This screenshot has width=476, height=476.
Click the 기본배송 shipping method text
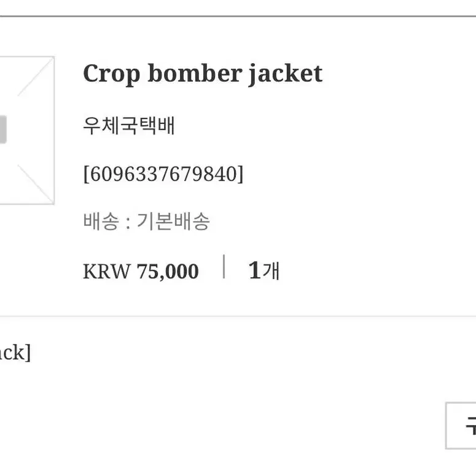173,221
